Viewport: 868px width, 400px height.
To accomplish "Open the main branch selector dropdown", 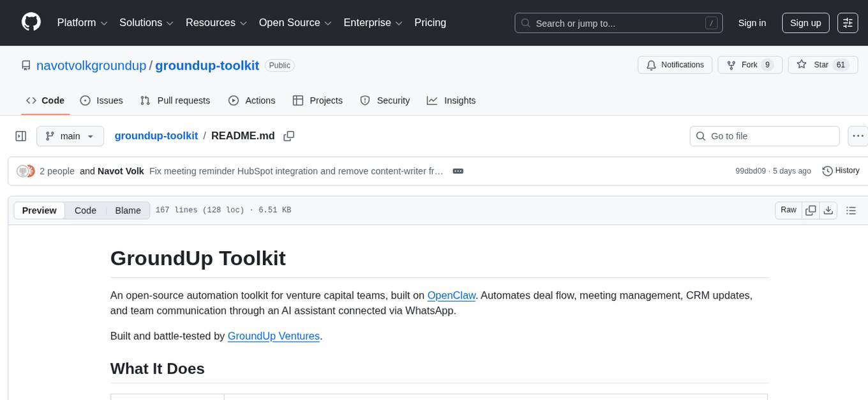I will click(70, 136).
